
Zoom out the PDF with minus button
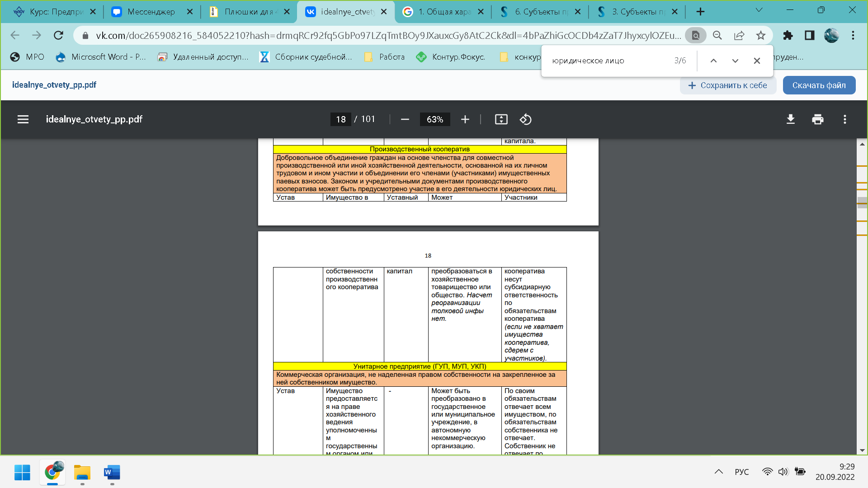(x=405, y=119)
